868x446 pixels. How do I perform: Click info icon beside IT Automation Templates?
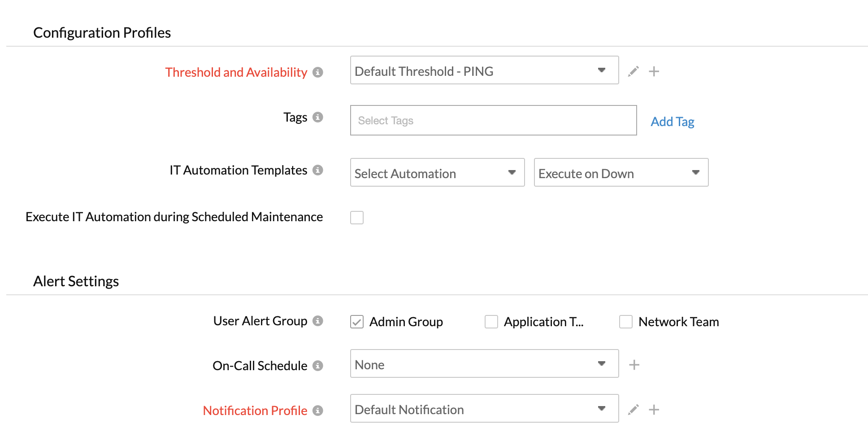(x=317, y=170)
